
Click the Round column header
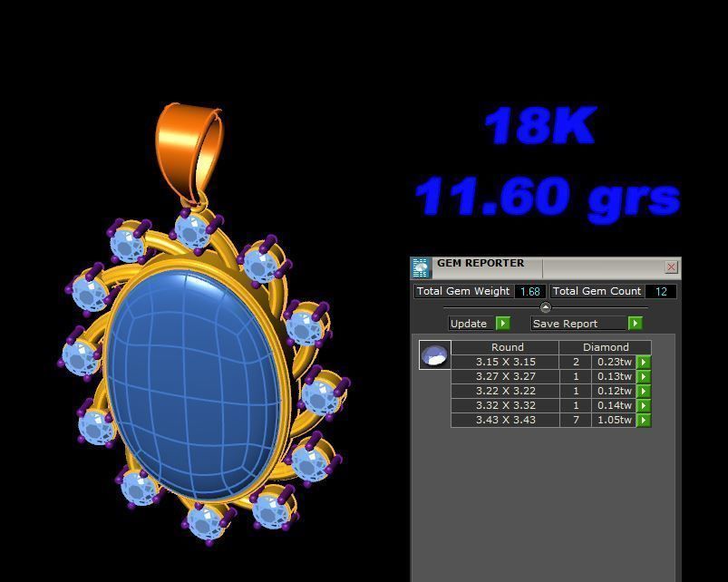tap(505, 347)
